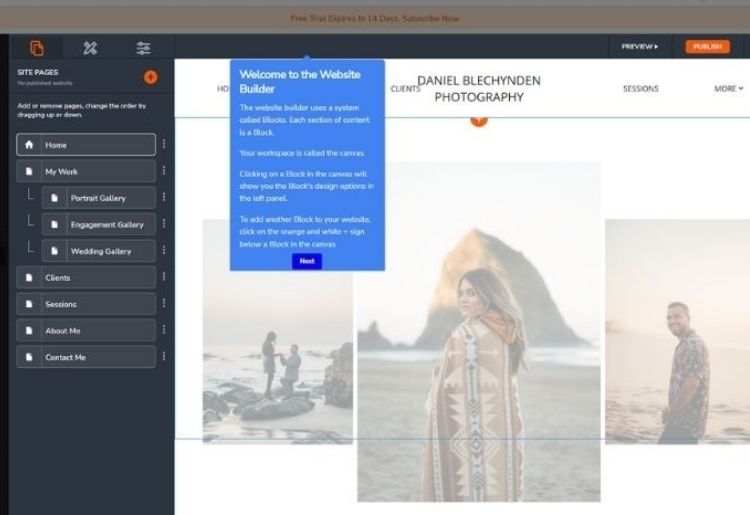
Task: Click the orange PUBLISH button
Action: 707,46
